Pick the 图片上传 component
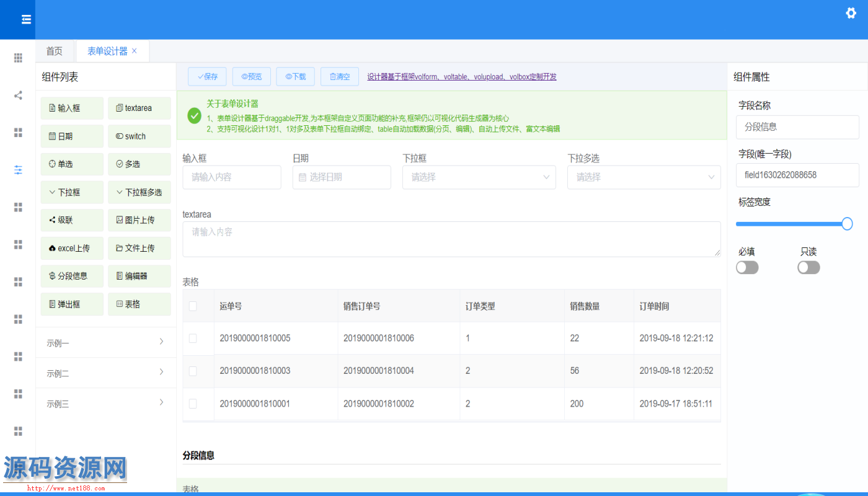Screen dimensions: 868x496 [x=139, y=220]
